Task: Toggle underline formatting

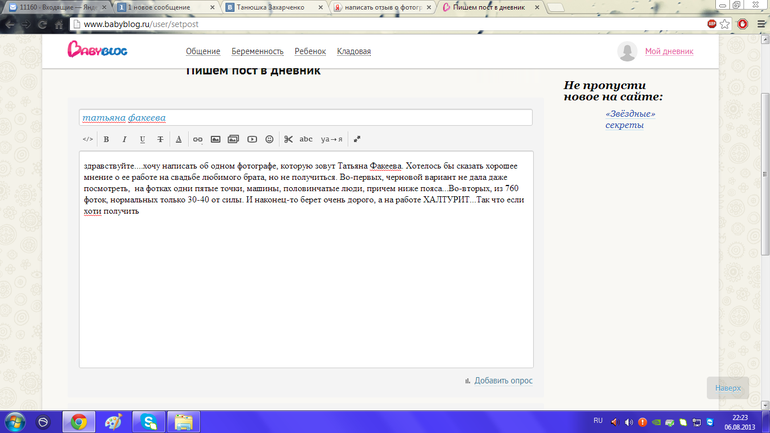Action: pos(142,139)
